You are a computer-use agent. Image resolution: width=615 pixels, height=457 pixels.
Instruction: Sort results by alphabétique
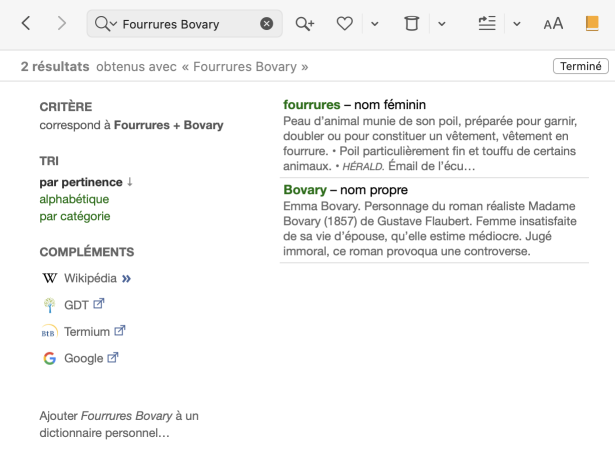coord(74,199)
